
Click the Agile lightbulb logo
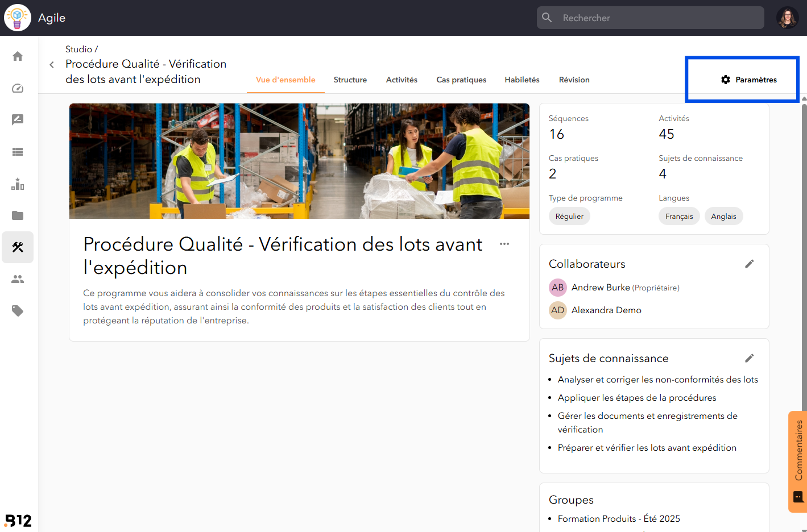(x=18, y=18)
